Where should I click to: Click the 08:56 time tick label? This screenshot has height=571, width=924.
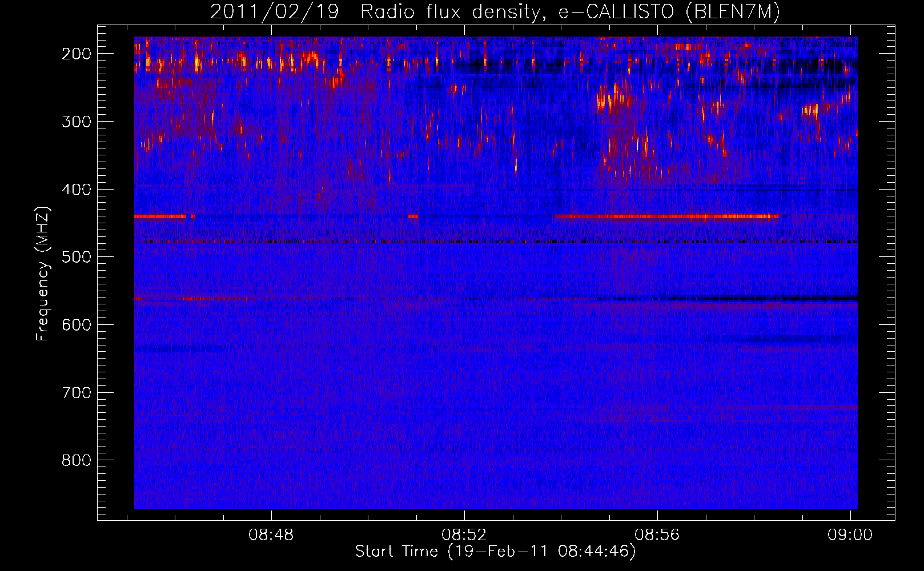pyautogui.click(x=657, y=535)
